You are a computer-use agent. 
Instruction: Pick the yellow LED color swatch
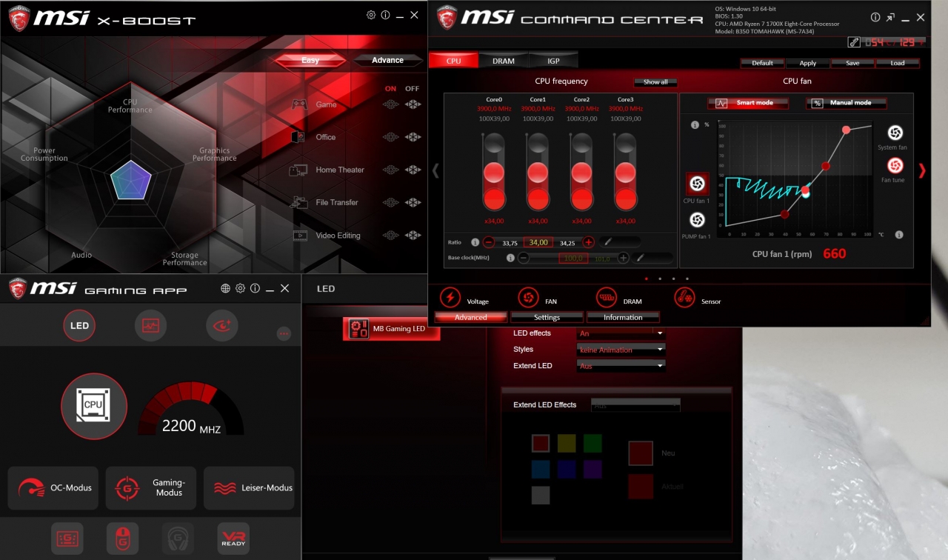click(567, 443)
